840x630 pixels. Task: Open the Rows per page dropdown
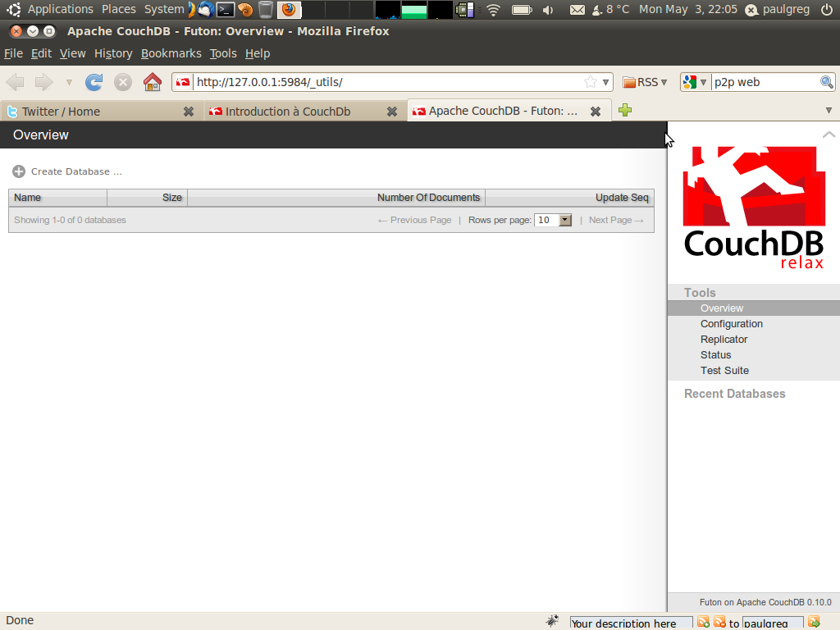[x=553, y=220]
